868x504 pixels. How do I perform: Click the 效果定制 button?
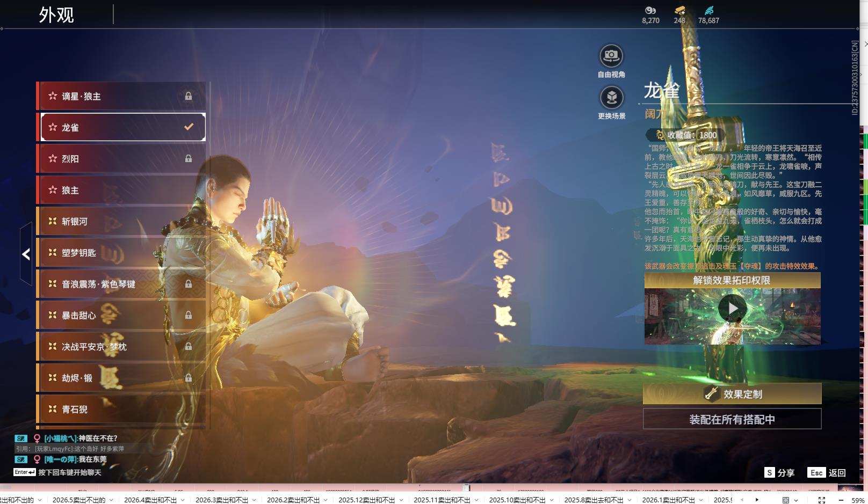[x=732, y=393]
